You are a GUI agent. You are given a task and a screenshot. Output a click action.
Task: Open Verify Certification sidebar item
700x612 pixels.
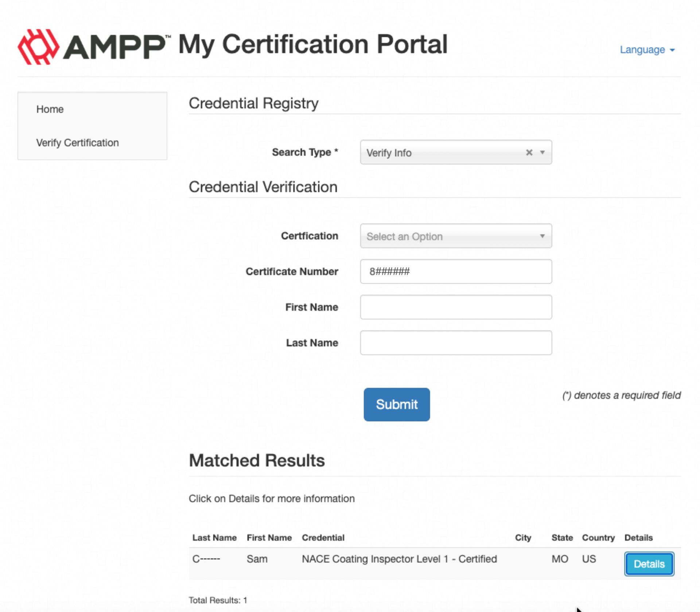(77, 143)
